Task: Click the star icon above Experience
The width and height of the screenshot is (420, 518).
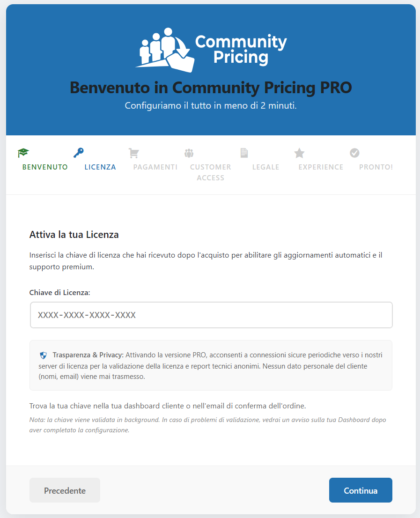Action: pos(299,153)
